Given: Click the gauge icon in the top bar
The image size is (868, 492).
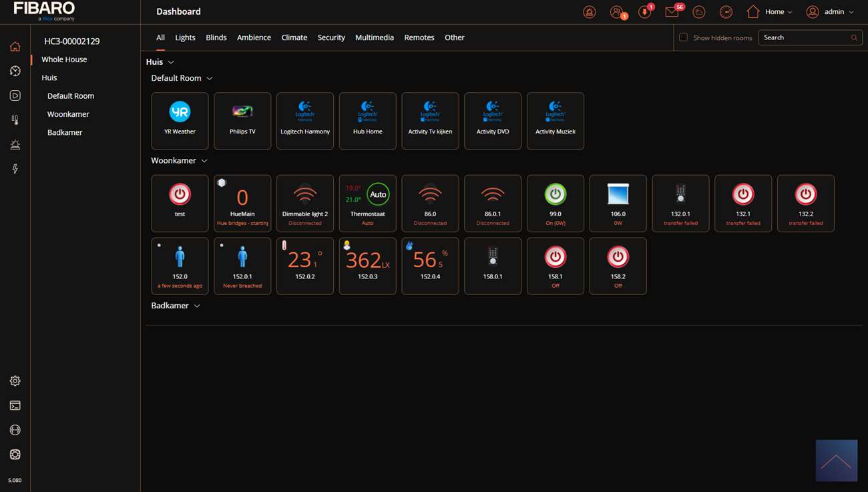Looking at the screenshot, I should [x=726, y=12].
